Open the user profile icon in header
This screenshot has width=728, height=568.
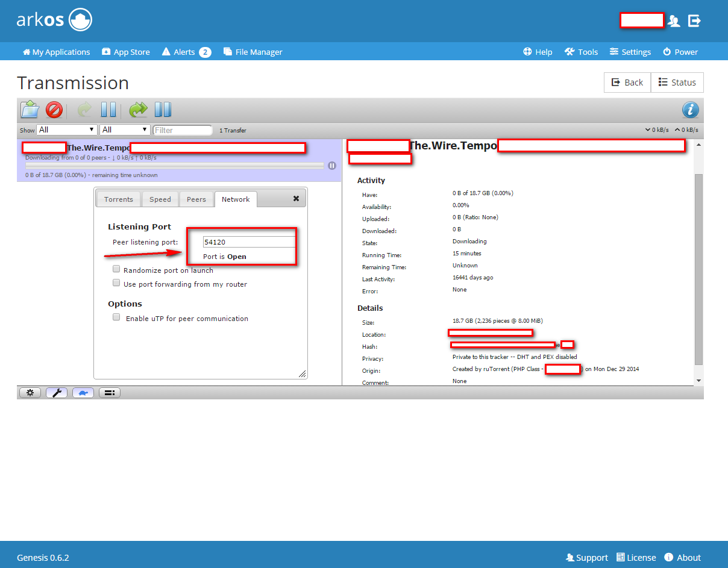click(674, 21)
